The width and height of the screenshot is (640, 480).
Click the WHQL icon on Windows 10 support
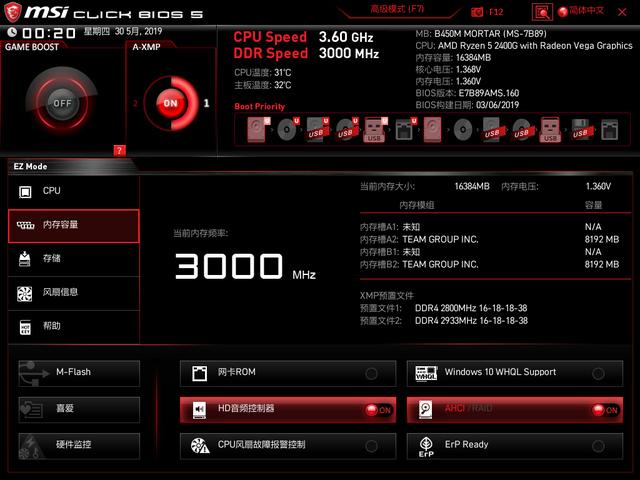[x=426, y=373]
